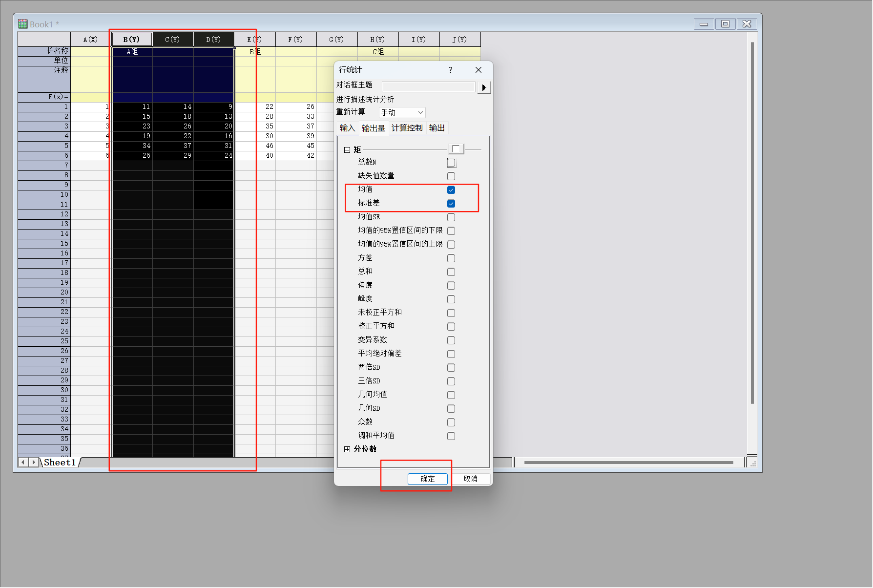Click the 注释 row label
873x588 pixels.
click(x=44, y=79)
